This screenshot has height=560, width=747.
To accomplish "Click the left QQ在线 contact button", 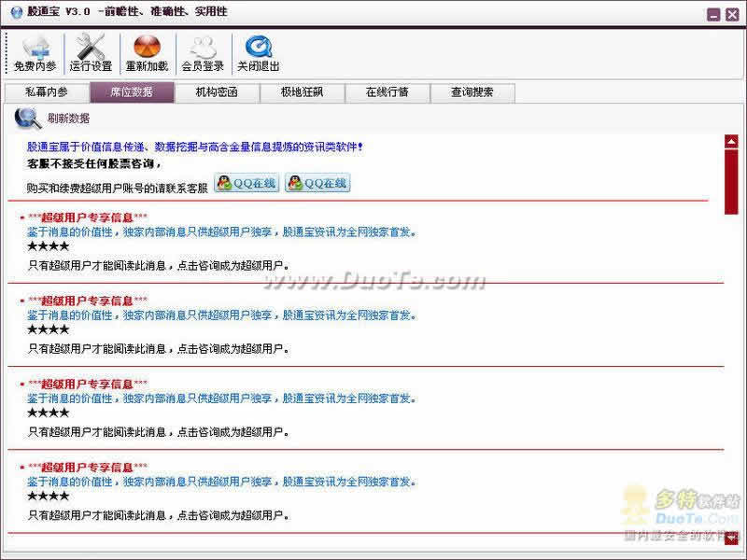I will pyautogui.click(x=247, y=183).
